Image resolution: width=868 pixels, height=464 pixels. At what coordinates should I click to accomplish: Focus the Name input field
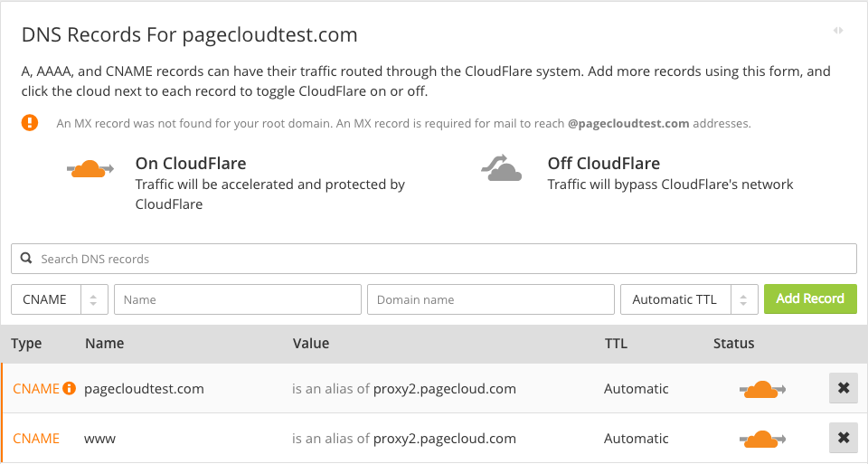pos(238,299)
